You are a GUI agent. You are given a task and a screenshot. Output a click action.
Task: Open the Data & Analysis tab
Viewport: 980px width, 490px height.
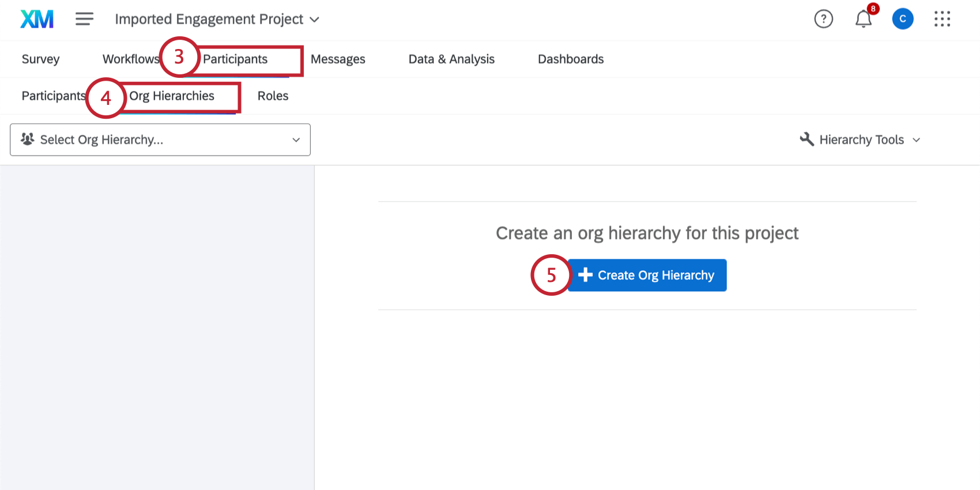451,59
